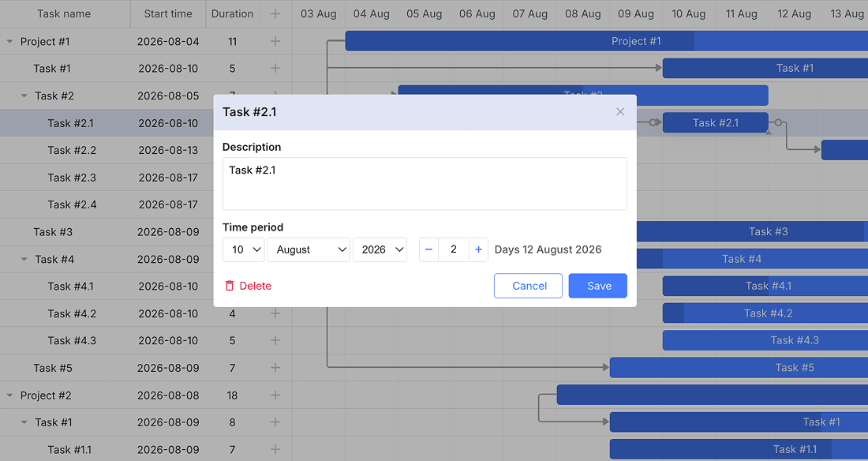Add subtask via plus in Task #4.2 row
The image size is (868, 461).
[x=275, y=313]
